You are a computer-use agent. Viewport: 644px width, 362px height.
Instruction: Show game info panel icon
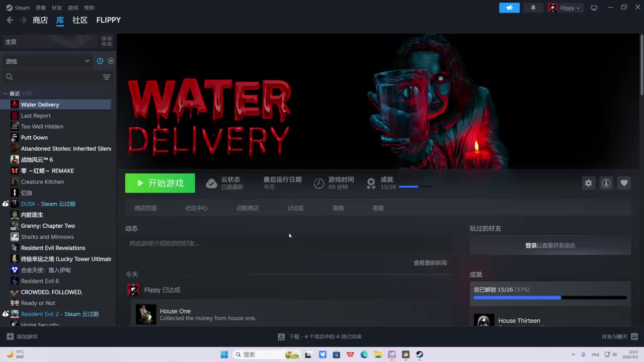[606, 183]
